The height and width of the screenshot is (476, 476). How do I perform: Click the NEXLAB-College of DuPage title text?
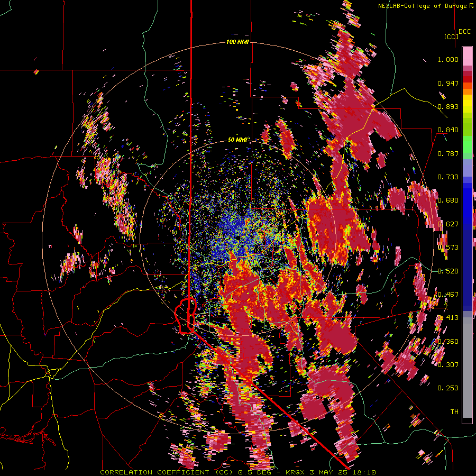425,6
